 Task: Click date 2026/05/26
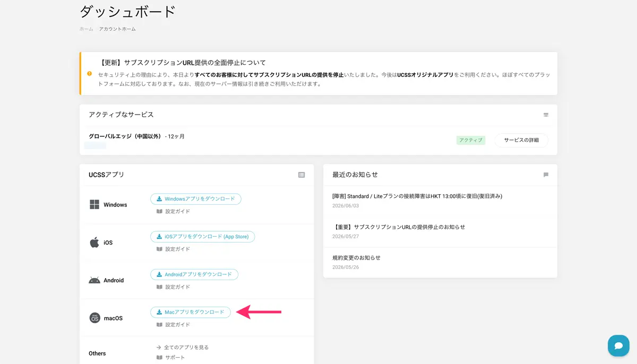346,267
